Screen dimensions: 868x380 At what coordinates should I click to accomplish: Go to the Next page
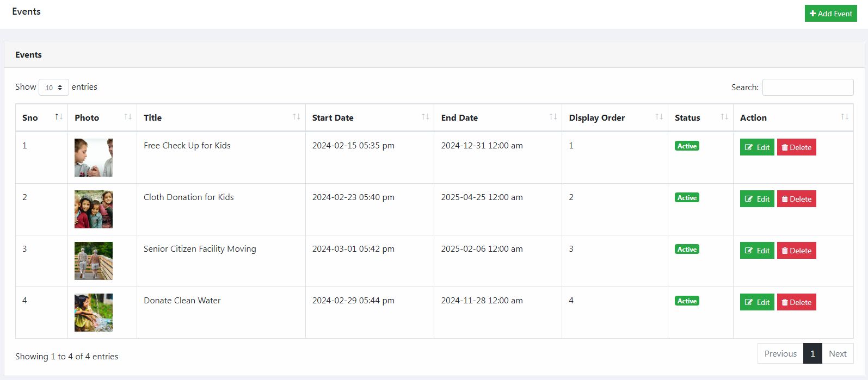pos(838,353)
